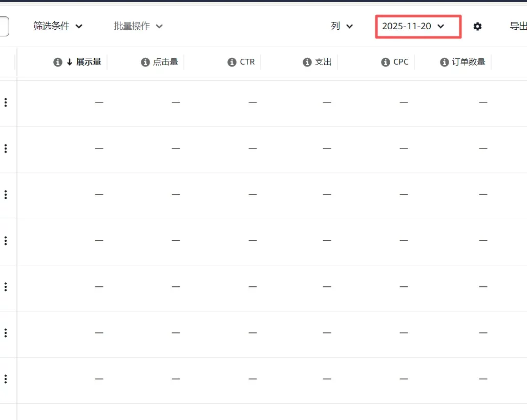Click the 导出 export button
This screenshot has height=420, width=527.
(x=518, y=26)
